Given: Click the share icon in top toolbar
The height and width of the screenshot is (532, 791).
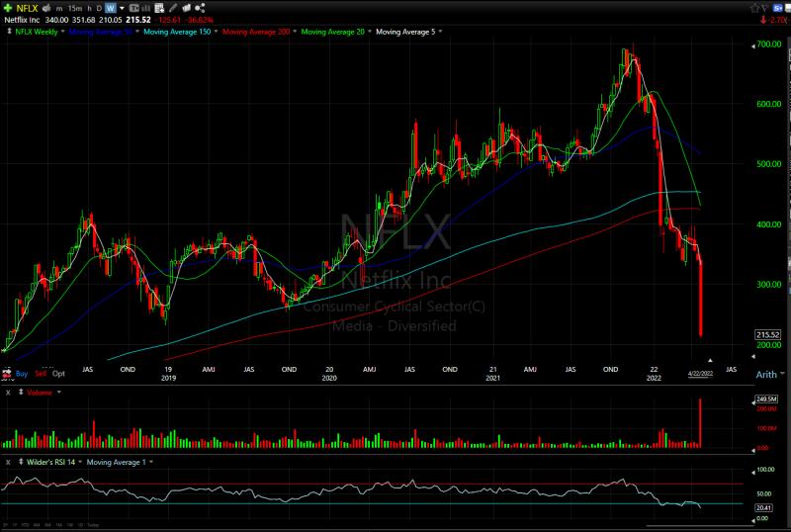Looking at the screenshot, I should point(200,8).
